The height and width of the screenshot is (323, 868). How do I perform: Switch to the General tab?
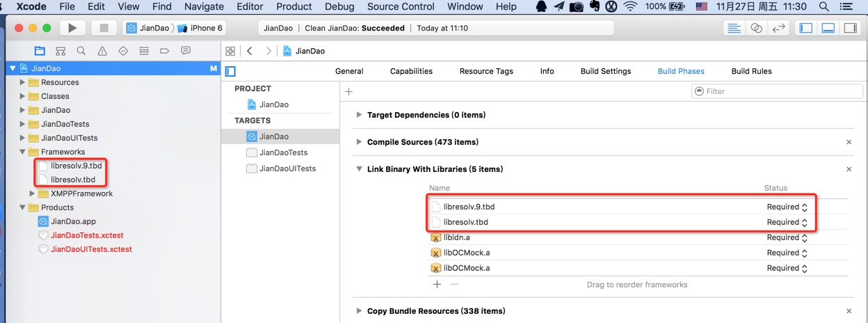click(349, 71)
